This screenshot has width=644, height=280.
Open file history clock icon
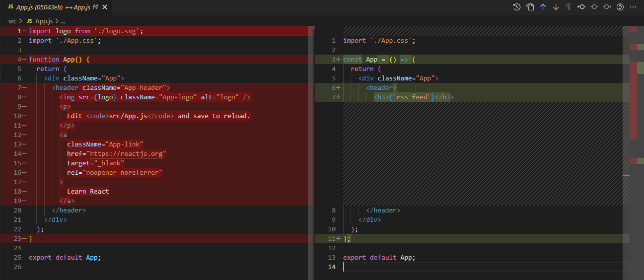point(517,7)
